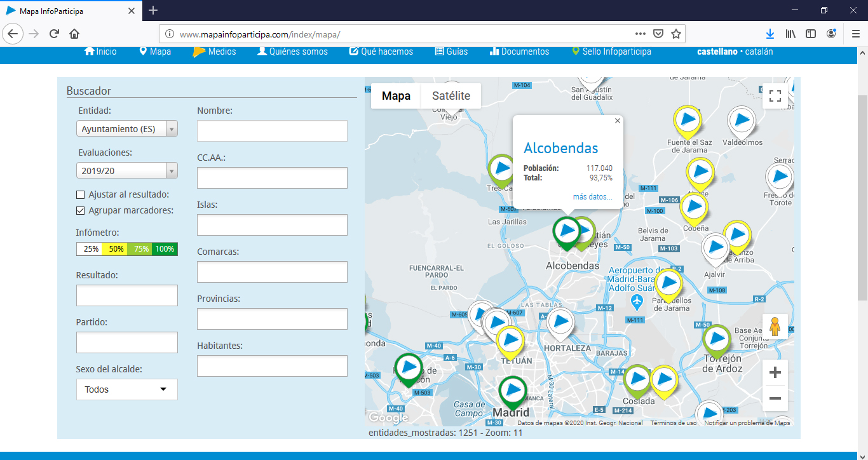Click the Ajalvir white marker
Viewport: 868px width, 460px height.
[715, 249]
